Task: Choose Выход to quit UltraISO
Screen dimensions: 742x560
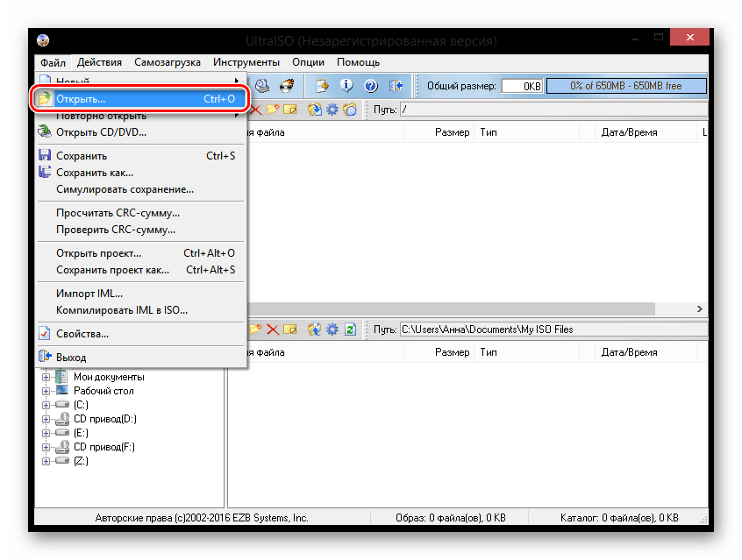Action: coord(141,358)
